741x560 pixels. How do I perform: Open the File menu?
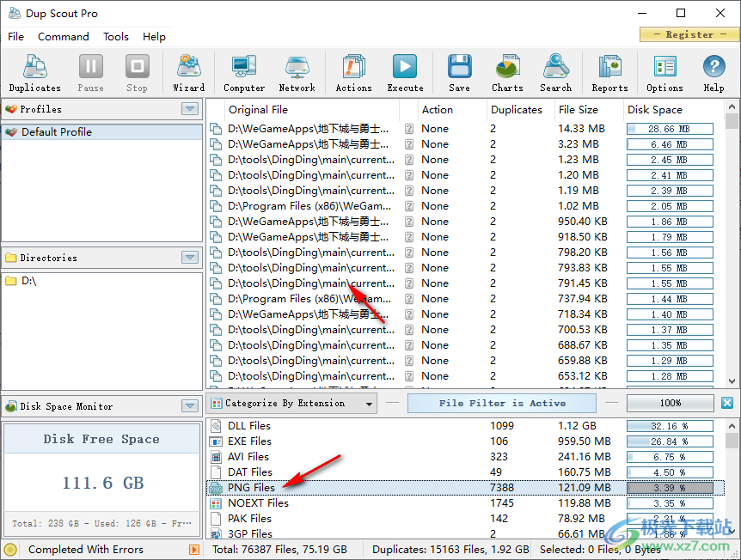click(15, 37)
